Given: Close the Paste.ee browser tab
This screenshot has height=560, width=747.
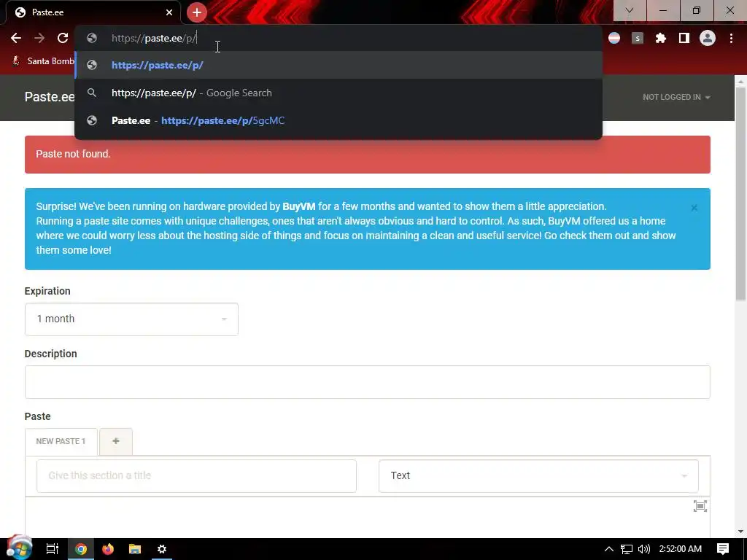Looking at the screenshot, I should click(x=169, y=12).
